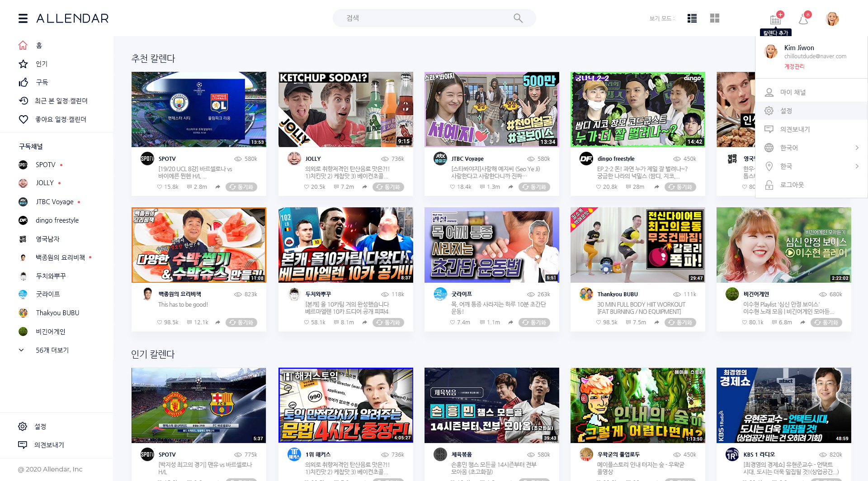Open Thakyou BUBU subscribed channel

pos(57,313)
